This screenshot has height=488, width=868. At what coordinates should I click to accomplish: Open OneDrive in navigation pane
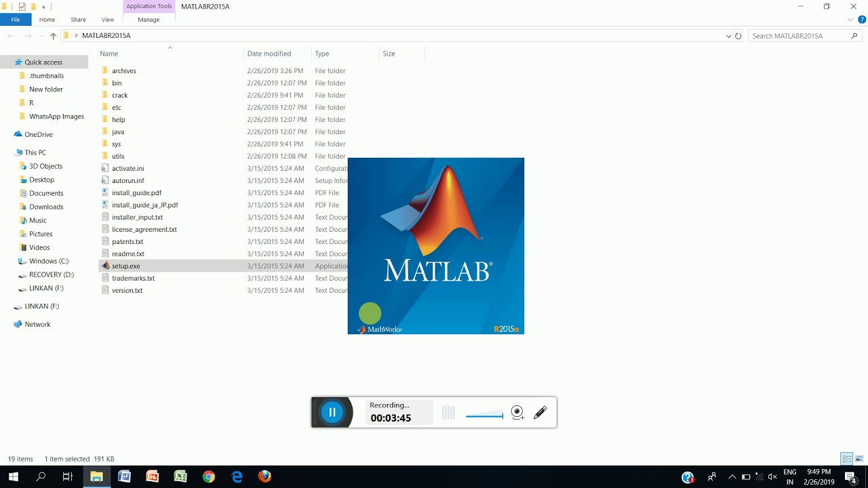[39, 134]
